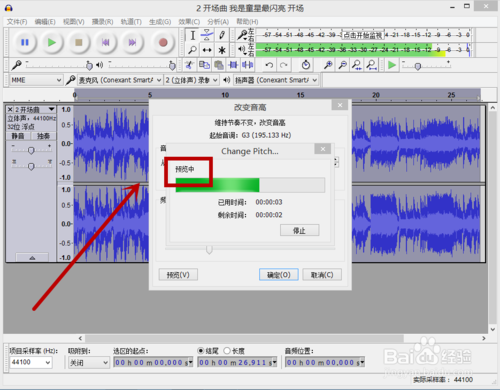Select the Envelope tool
Viewport: 500px width, 390px height.
pyautogui.click(x=207, y=35)
